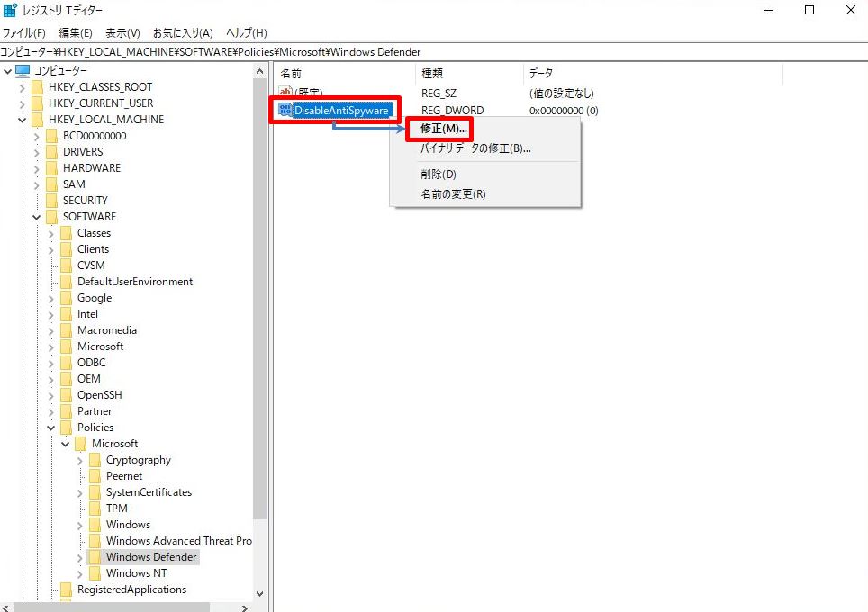This screenshot has width=868, height=612.
Task: Click the Policies folder icon
Action: point(67,427)
